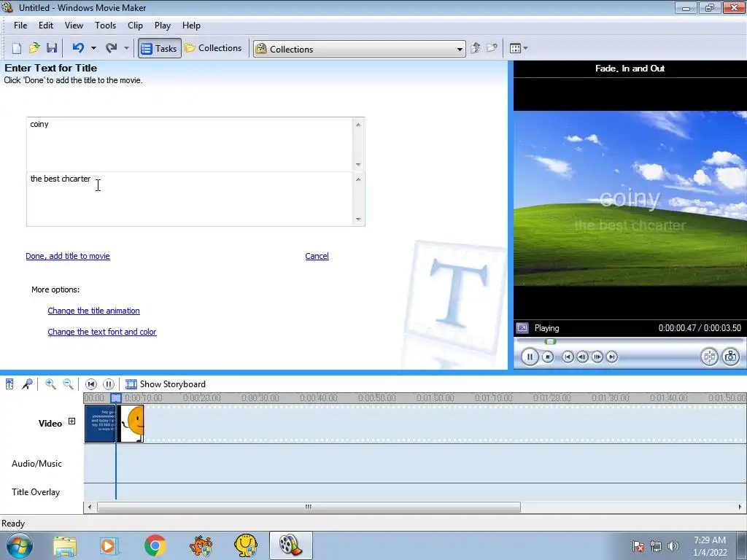Select the coin character clip on timeline

click(131, 424)
